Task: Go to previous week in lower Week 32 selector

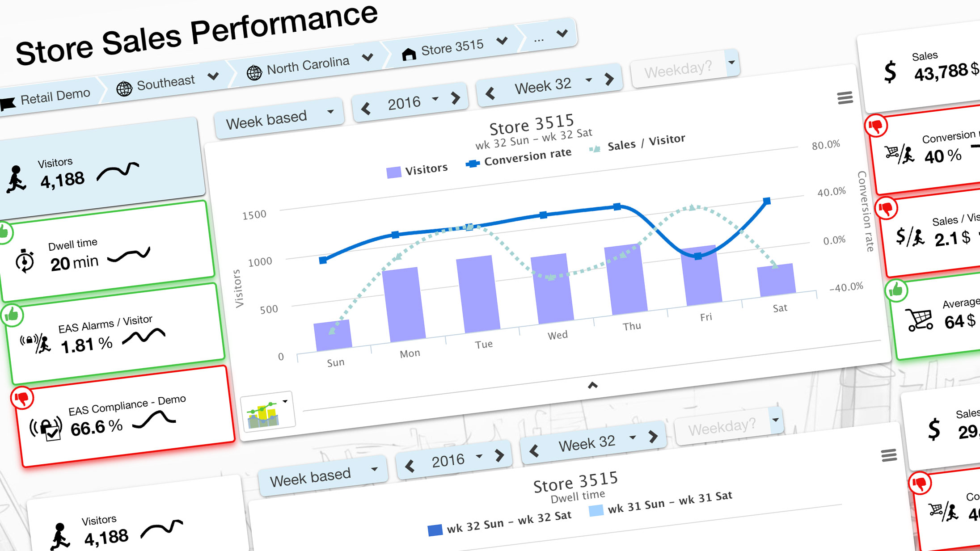Action: pyautogui.click(x=534, y=451)
